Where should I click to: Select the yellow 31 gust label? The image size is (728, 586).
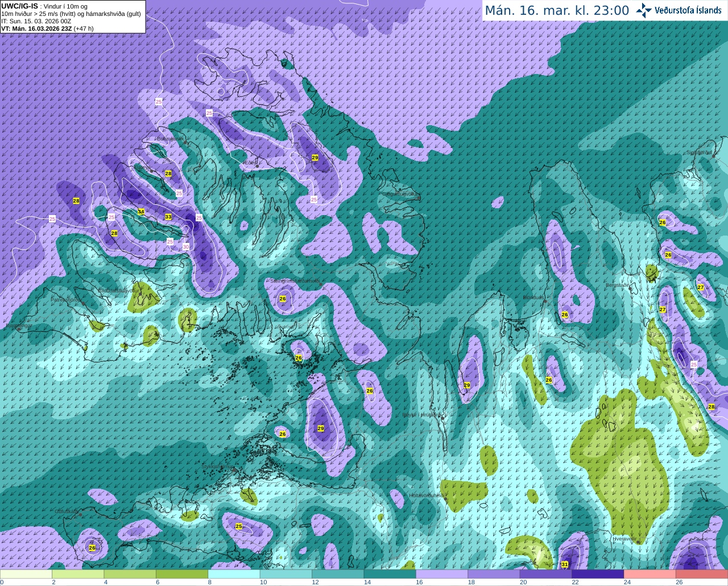[565, 564]
